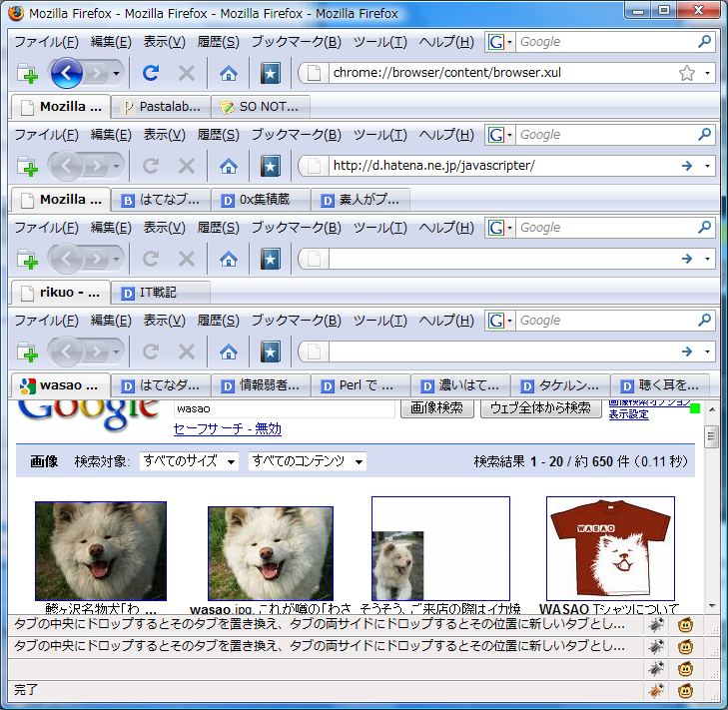This screenshot has width=728, height=710.
Task: Click the scrollbar down arrow of results page
Action: [x=712, y=605]
